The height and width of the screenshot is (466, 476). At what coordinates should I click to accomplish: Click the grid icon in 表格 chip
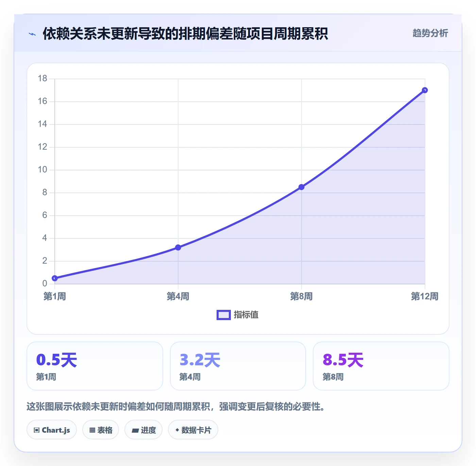pos(92,430)
